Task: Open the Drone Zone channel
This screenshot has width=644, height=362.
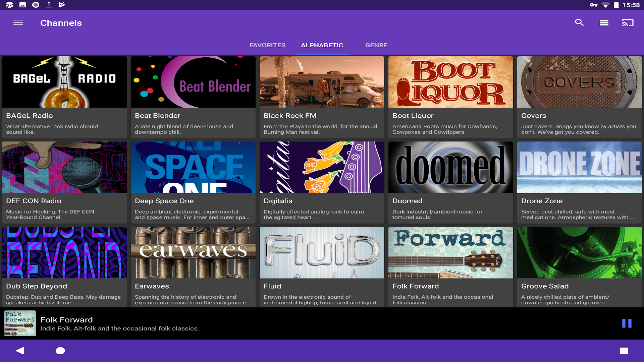Action: pos(579,183)
